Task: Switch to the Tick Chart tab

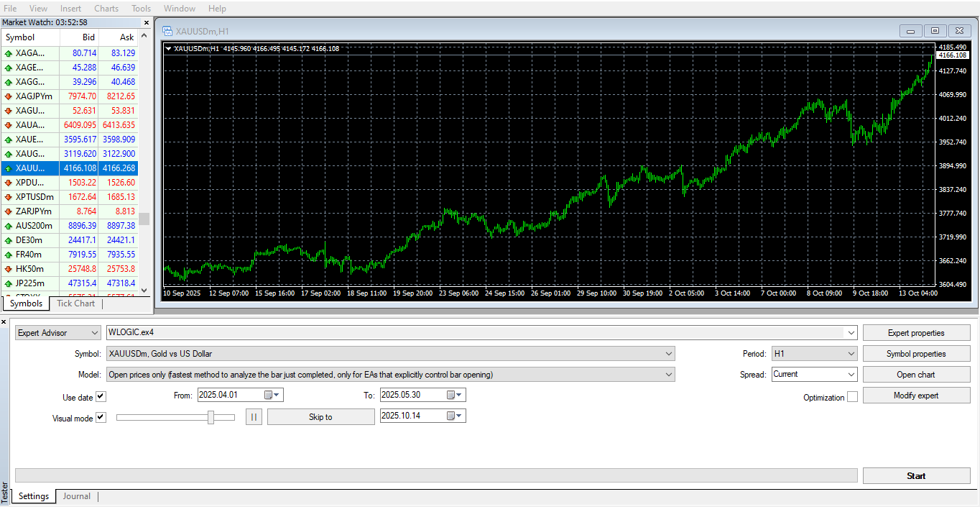Action: click(75, 303)
